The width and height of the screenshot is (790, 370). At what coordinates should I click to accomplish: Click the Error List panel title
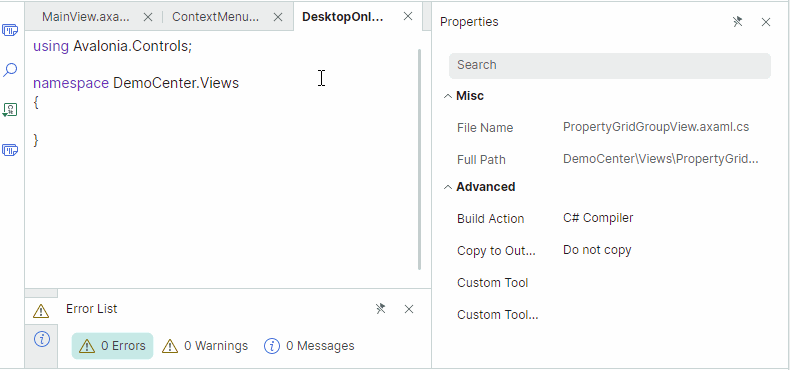[x=92, y=309]
